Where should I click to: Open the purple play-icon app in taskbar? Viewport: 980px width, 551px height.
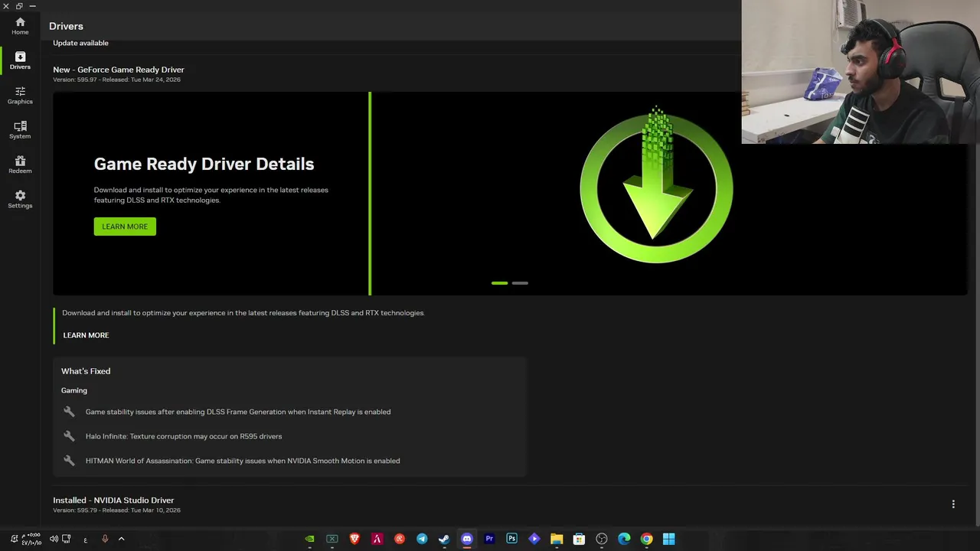(534, 539)
